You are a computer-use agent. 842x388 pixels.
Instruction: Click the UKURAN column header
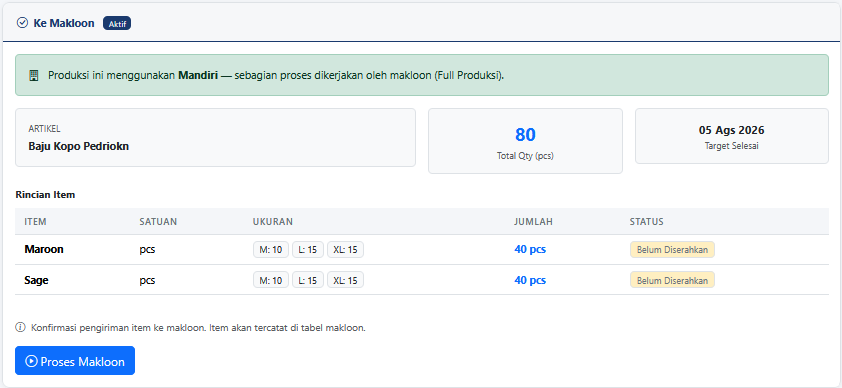273,222
